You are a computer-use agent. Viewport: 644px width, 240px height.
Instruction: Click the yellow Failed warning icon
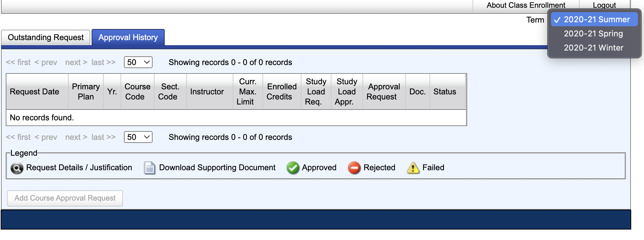413,168
